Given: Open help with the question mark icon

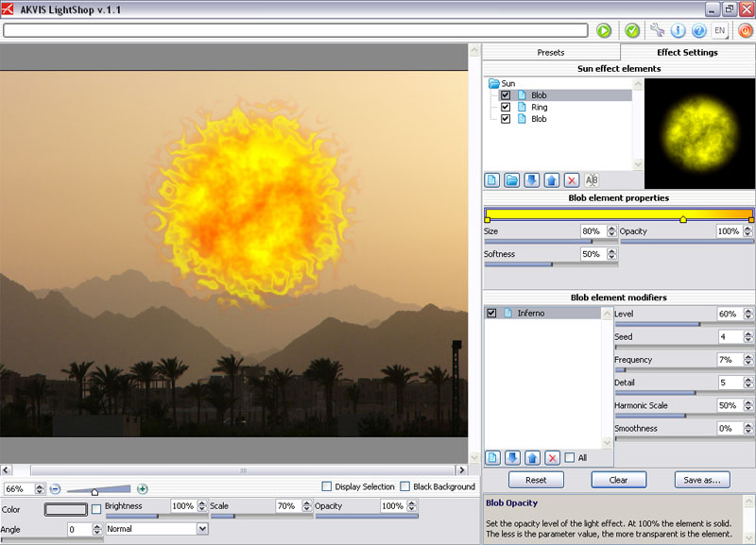Looking at the screenshot, I should (x=699, y=30).
